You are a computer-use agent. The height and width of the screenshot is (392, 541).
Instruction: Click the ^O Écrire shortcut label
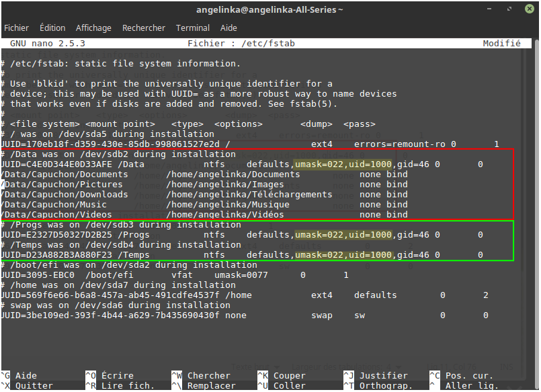[110, 375]
